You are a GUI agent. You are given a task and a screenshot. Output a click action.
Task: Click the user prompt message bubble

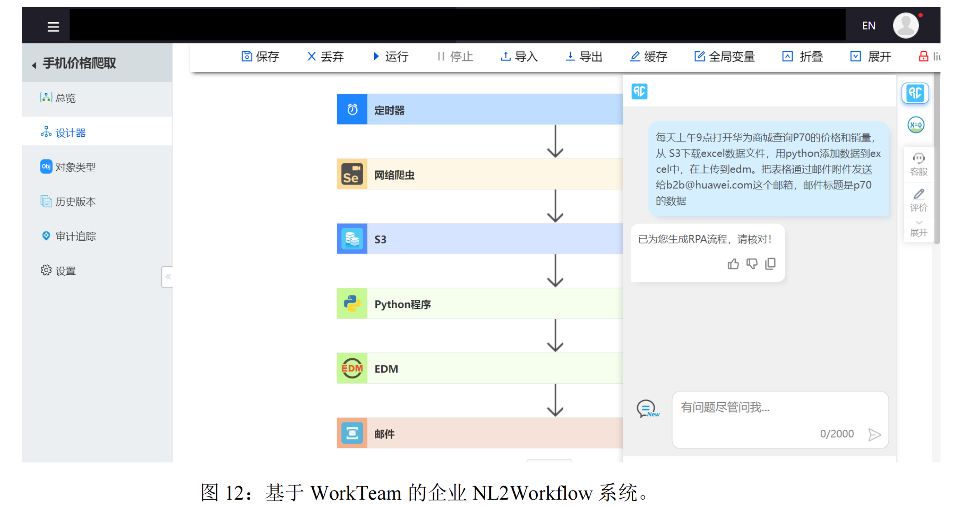click(x=768, y=169)
